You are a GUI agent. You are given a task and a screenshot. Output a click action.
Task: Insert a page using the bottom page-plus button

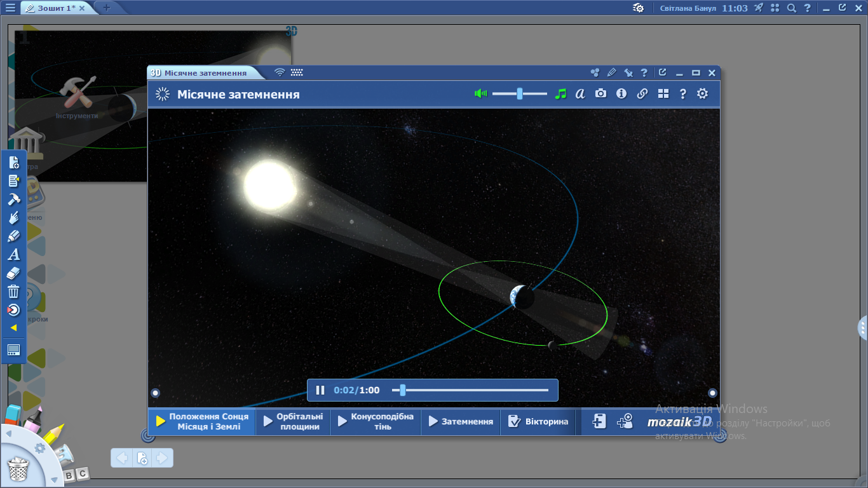click(142, 457)
